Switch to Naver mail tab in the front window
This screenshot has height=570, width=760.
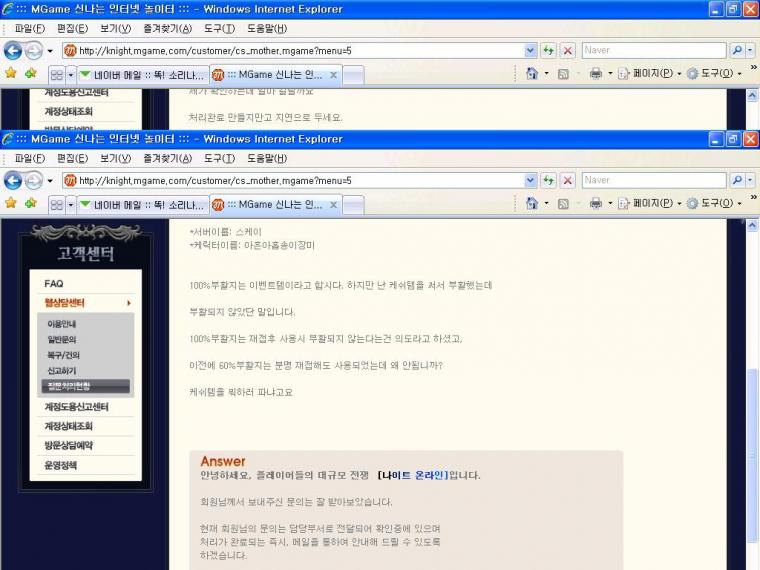(x=143, y=205)
